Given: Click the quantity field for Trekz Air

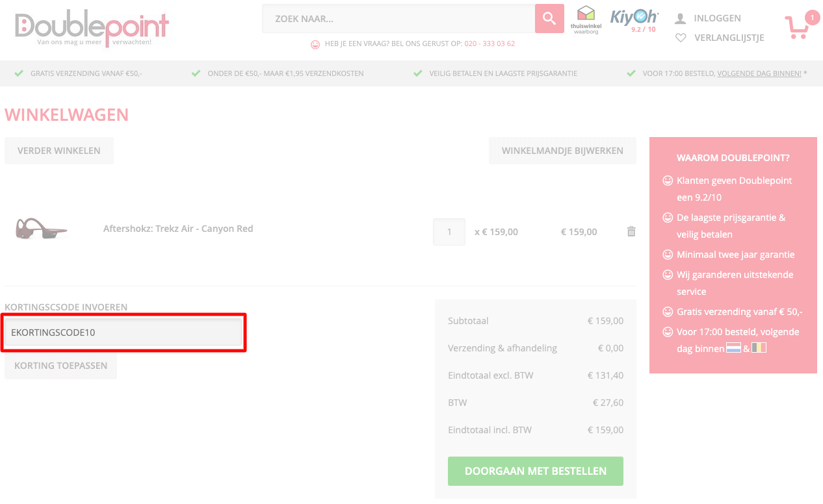Looking at the screenshot, I should tap(449, 232).
